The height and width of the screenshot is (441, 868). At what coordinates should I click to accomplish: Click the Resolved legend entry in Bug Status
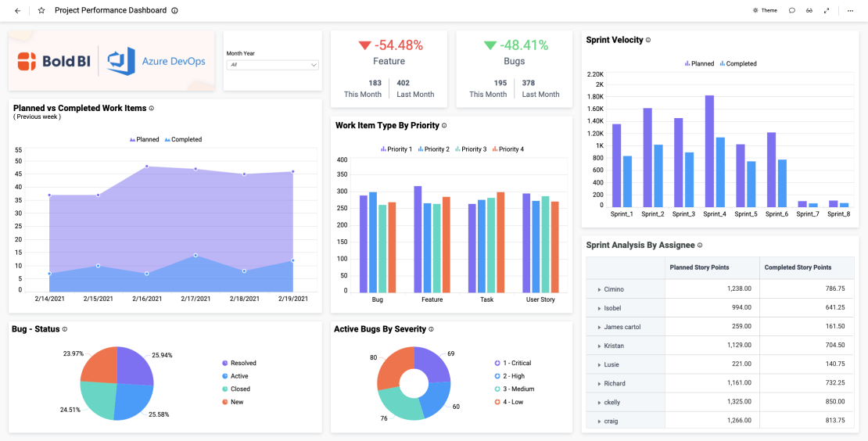pyautogui.click(x=242, y=363)
